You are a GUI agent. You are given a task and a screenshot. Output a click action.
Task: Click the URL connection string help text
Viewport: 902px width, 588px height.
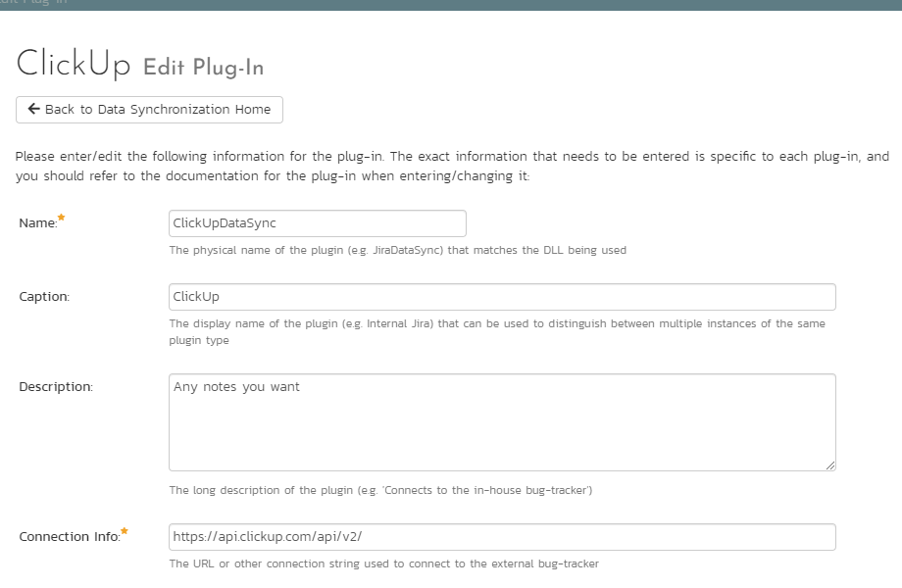383,563
